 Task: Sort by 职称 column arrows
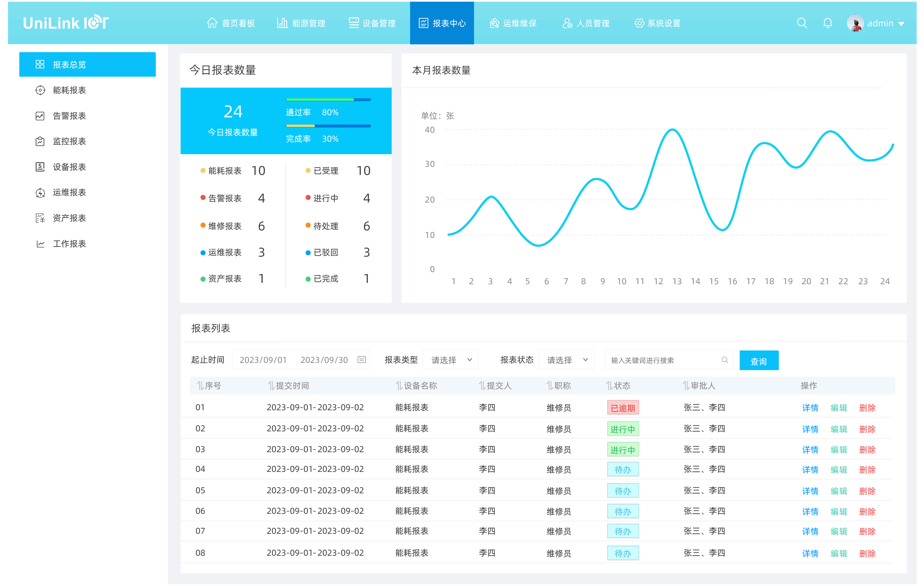(x=550, y=385)
